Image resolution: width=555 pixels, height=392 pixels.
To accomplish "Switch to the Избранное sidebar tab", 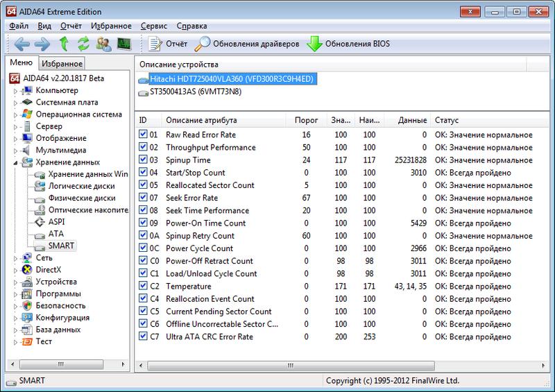I will point(62,64).
